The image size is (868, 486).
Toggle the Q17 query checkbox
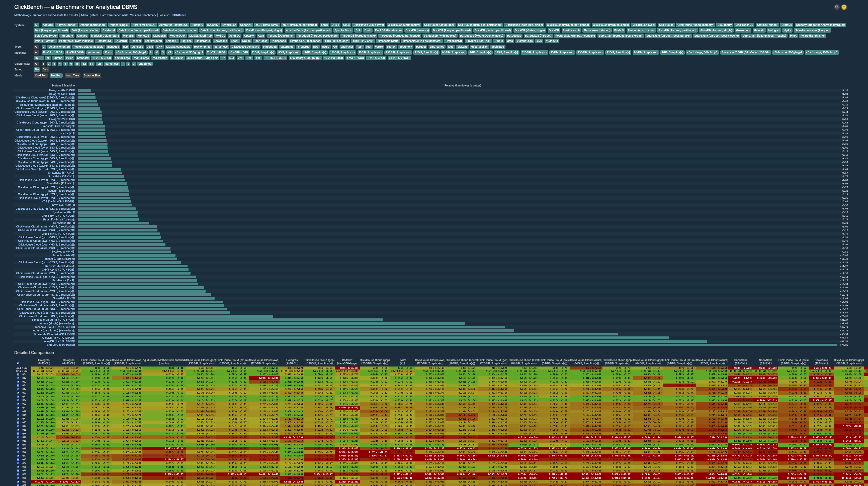coord(18,437)
